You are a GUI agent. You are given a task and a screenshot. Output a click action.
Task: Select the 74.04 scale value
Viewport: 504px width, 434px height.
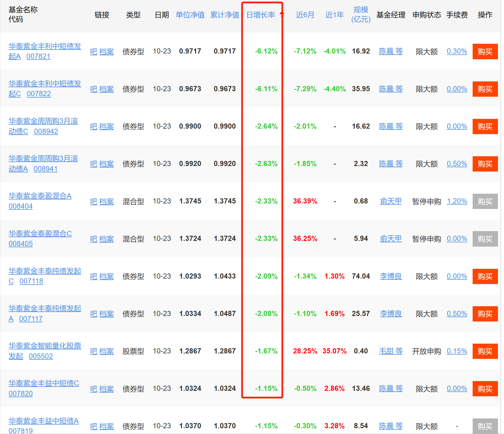click(x=361, y=276)
